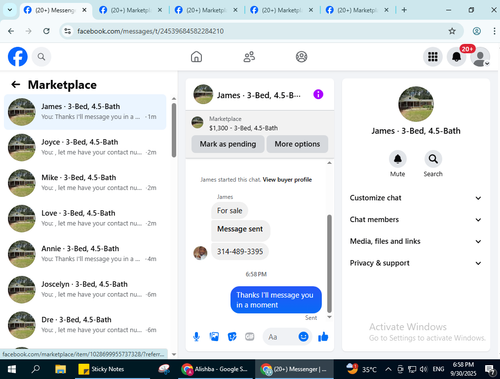Switch to Alishba Google Chrome taskbar window
Image resolution: width=500 pixels, height=379 pixels.
pos(215,369)
